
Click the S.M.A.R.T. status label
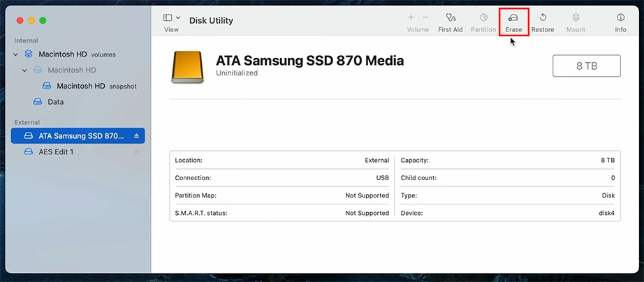tap(201, 213)
